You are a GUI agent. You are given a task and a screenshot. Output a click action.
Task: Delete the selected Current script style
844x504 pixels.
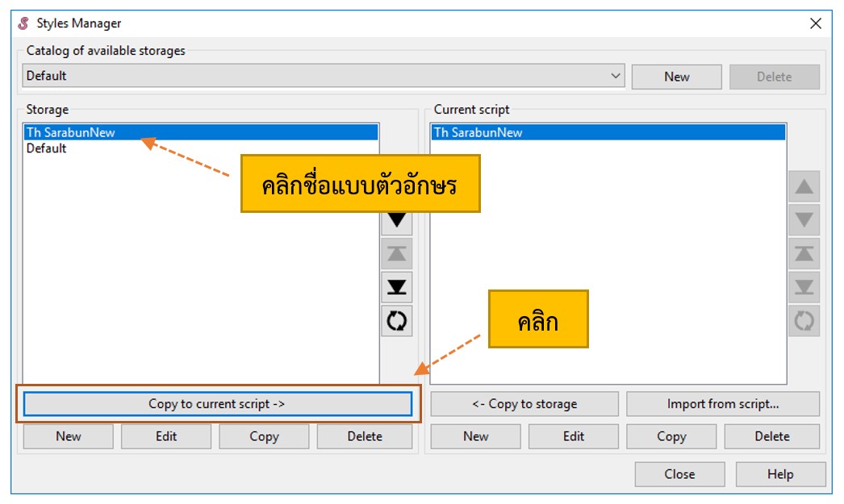click(771, 436)
